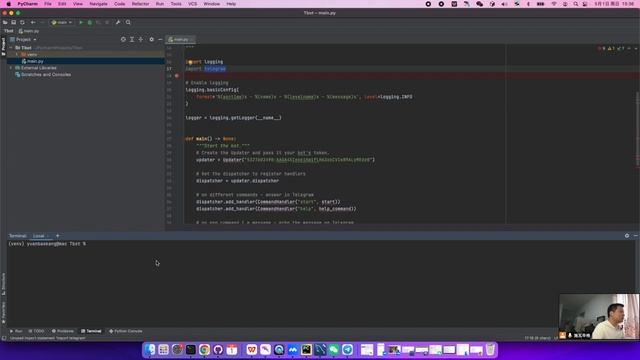
Task: Open the main run configuration dropdown
Action: click(62, 22)
